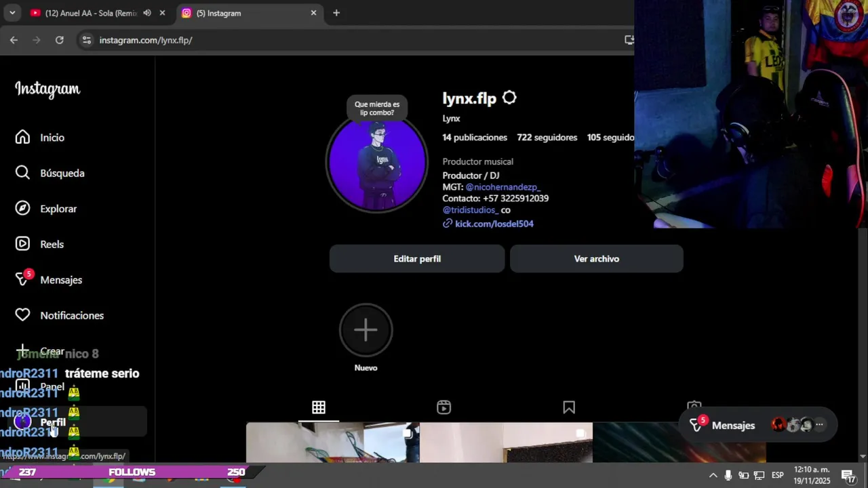Close the YouTube browser tab
Screen dimensions: 868x488
pyautogui.click(x=162, y=13)
